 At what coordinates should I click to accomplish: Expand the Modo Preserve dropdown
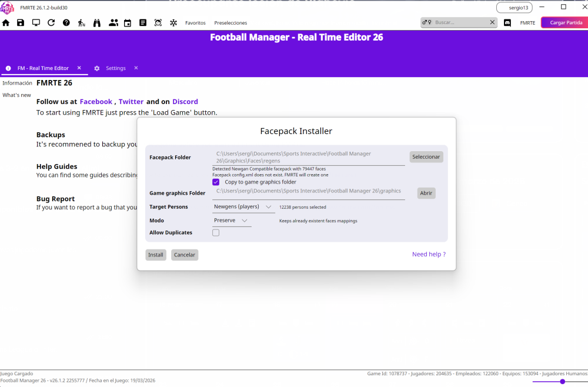[x=232, y=221]
